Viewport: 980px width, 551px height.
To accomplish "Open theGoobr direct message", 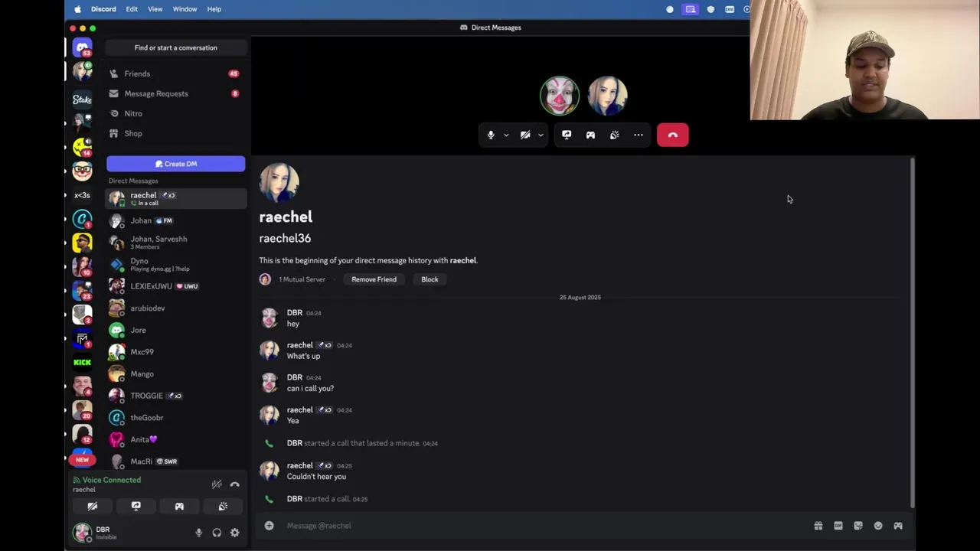I will 175,418.
